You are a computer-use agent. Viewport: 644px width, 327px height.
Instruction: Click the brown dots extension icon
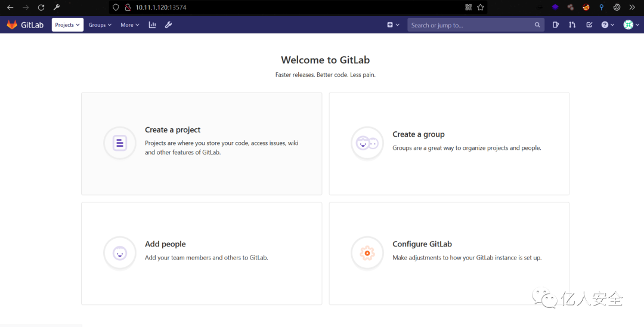coord(571,7)
